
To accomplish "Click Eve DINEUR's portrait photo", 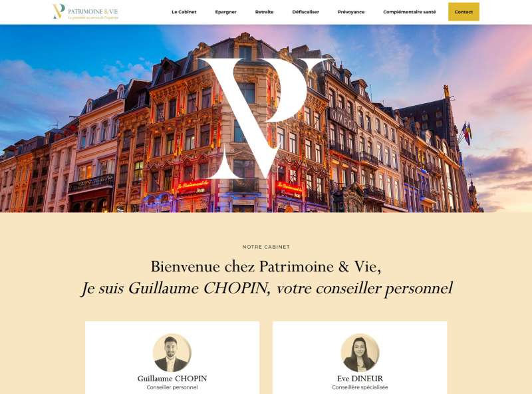I will tap(360, 353).
